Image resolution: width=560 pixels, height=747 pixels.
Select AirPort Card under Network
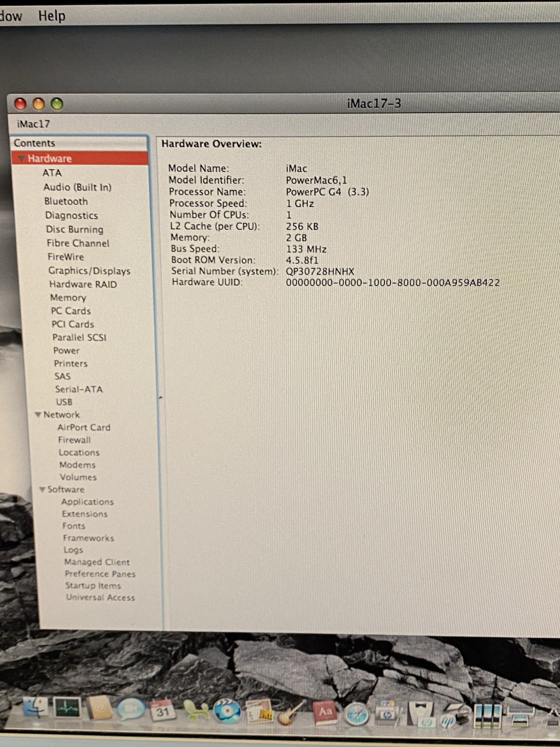pyautogui.click(x=84, y=427)
